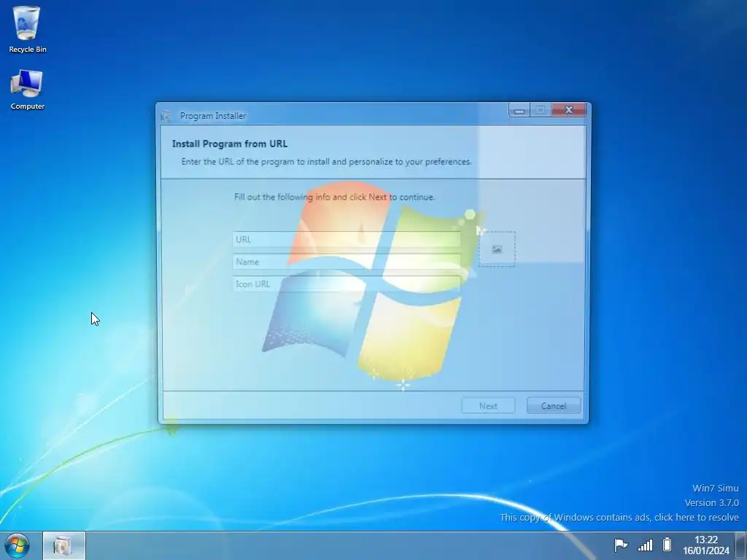Click the Next button
747x560 pixels.
(x=488, y=405)
